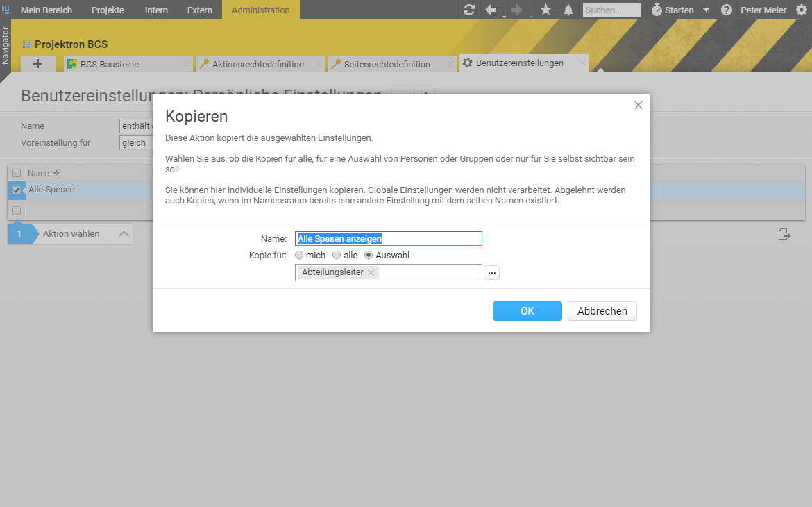Open the Administration menu
Image resolution: width=812 pixels, height=507 pixels.
261,10
